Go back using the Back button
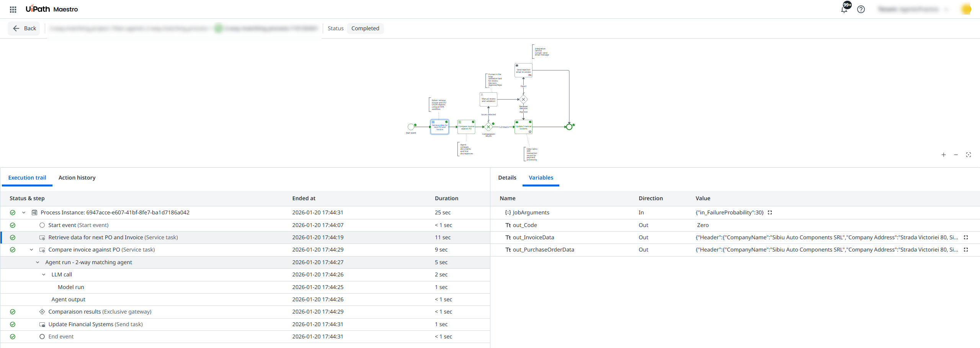The width and height of the screenshot is (980, 348). click(x=24, y=28)
